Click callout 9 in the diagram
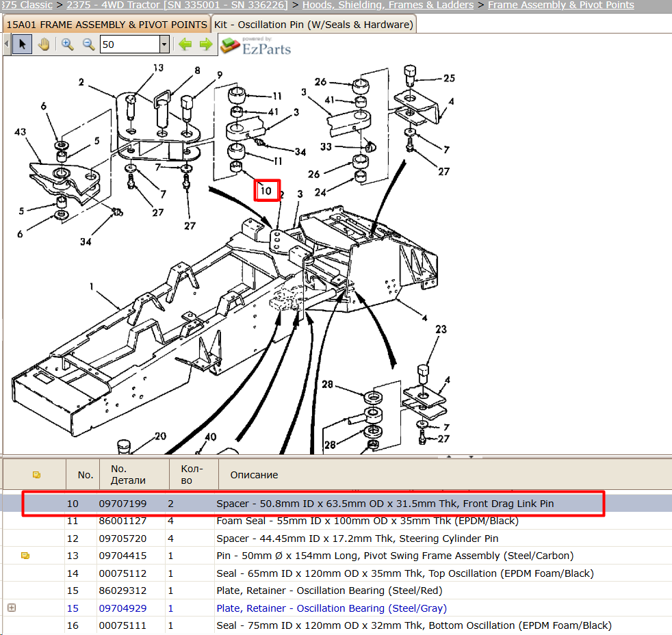This screenshot has width=672, height=635. coord(220,75)
